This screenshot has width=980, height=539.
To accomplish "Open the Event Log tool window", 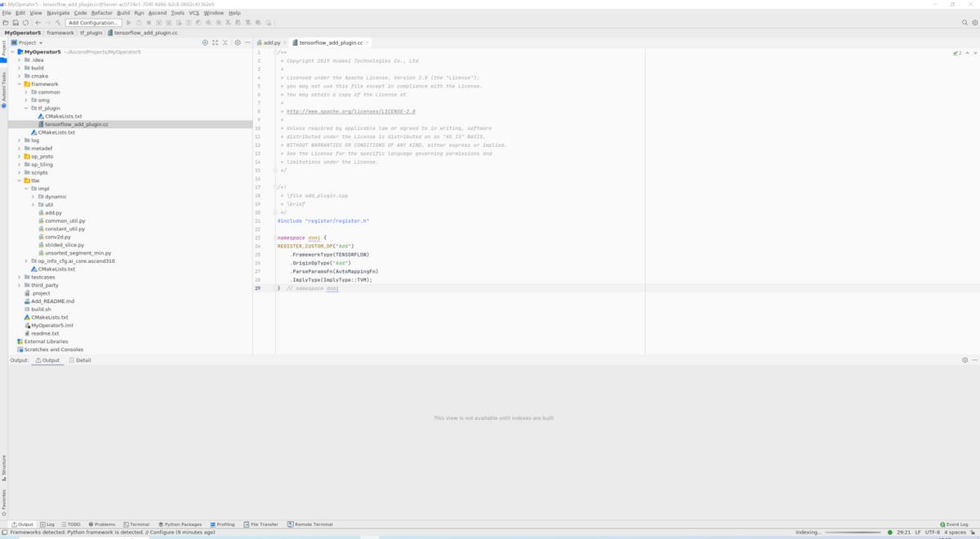I will tap(954, 524).
